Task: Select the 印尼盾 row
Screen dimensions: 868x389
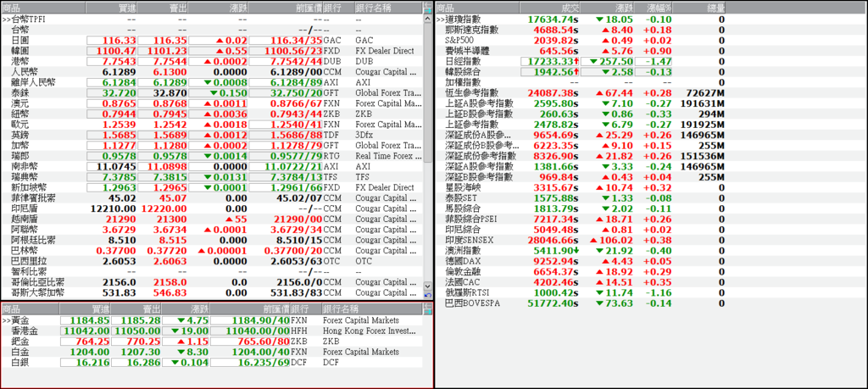Action: [212, 208]
